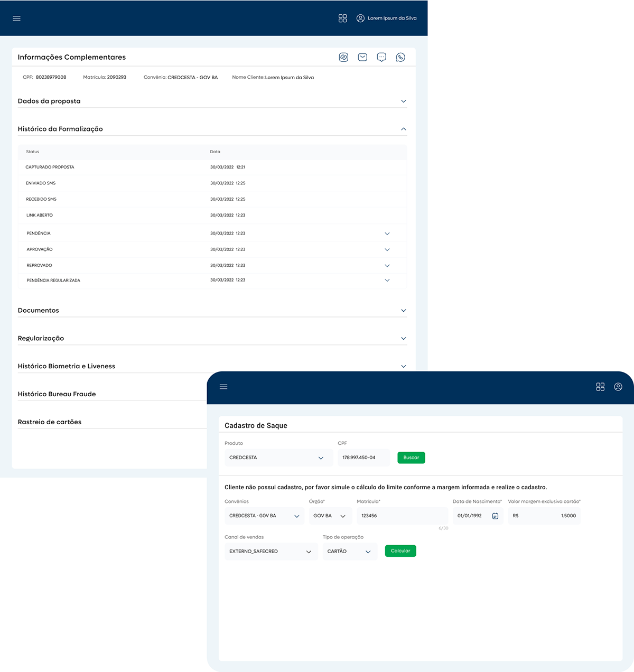Screen dimensions: 634x672
Task: Click the hamburger menu in Cadastro de Saque header
Action: click(x=223, y=387)
